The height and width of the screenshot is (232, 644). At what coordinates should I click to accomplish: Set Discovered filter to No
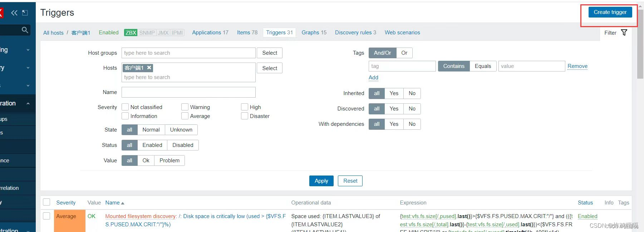pyautogui.click(x=412, y=109)
